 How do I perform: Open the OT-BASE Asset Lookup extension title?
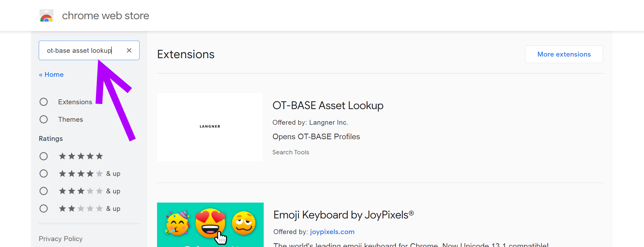pyautogui.click(x=328, y=105)
